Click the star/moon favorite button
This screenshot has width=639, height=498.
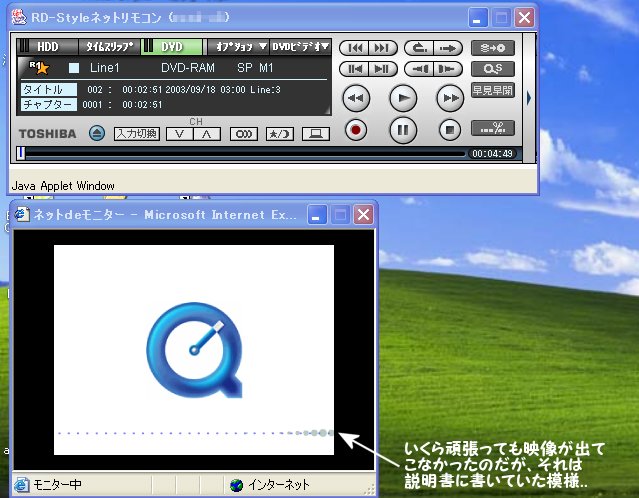point(280,134)
